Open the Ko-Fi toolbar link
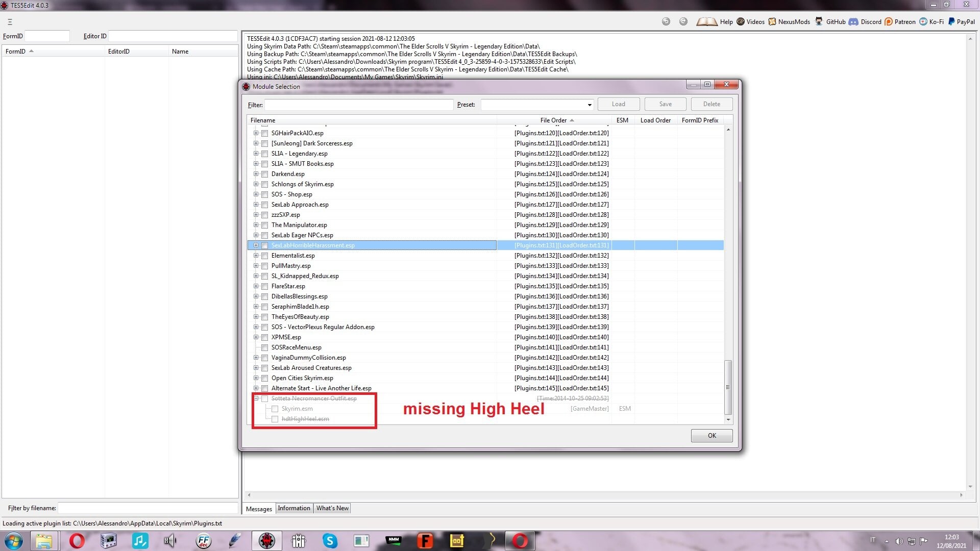 coord(932,21)
